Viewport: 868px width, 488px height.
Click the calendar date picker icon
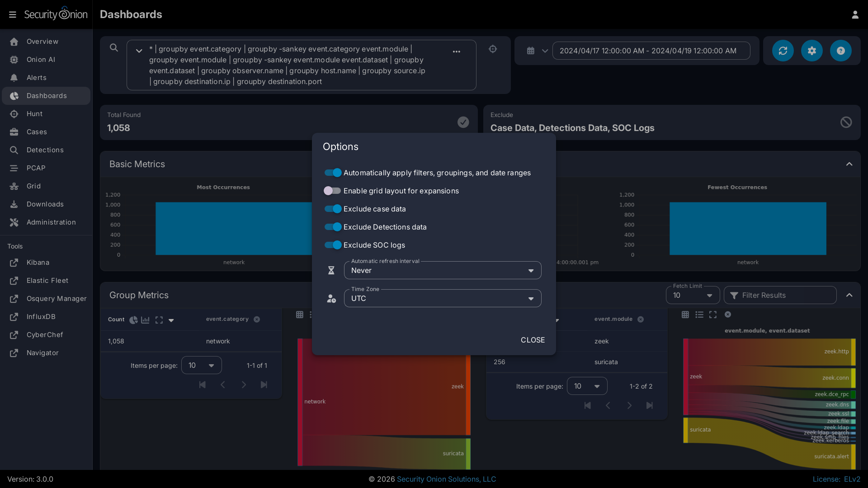coord(531,51)
